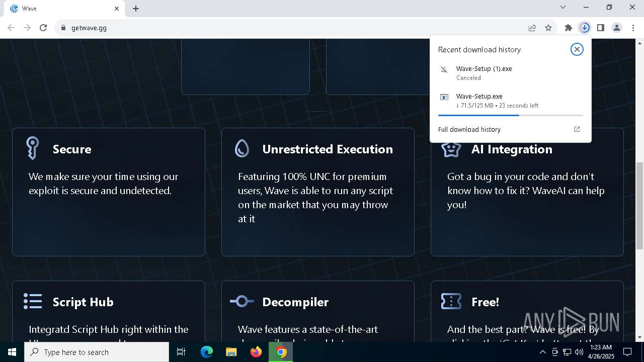Screen dimensions: 644x362
Task: Open the network tray icon
Action: [x=567, y=352]
